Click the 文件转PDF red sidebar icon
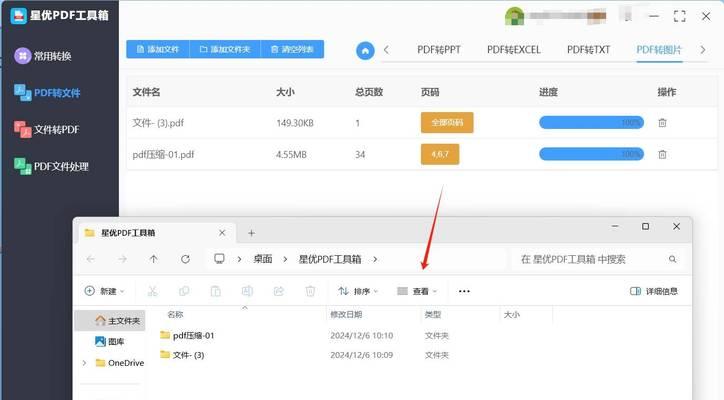The width and height of the screenshot is (724, 400). coord(22,129)
